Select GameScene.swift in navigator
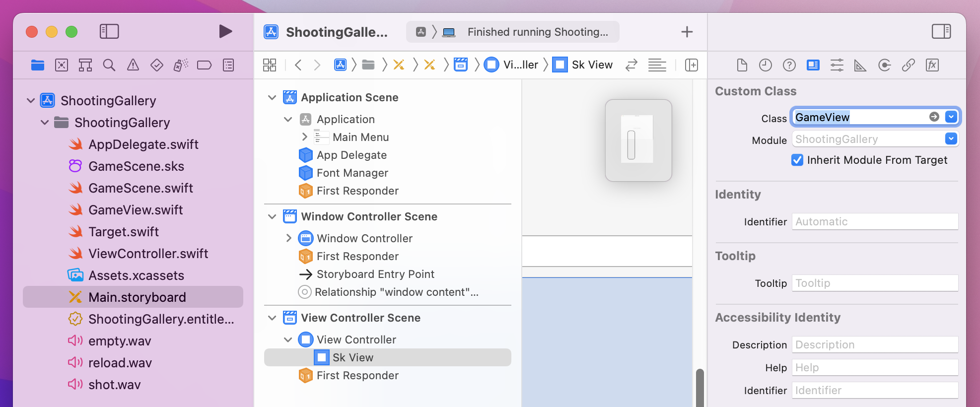This screenshot has width=980, height=407. [x=131, y=188]
